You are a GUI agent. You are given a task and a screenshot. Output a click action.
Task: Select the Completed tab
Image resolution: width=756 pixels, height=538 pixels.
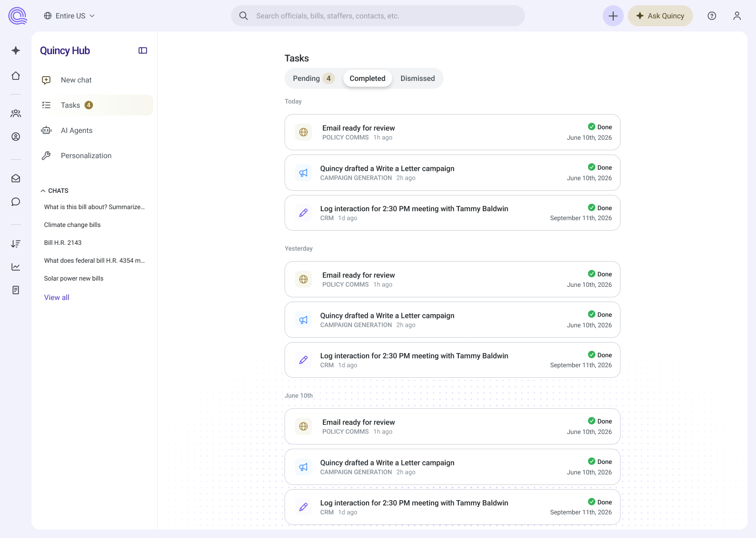point(367,78)
